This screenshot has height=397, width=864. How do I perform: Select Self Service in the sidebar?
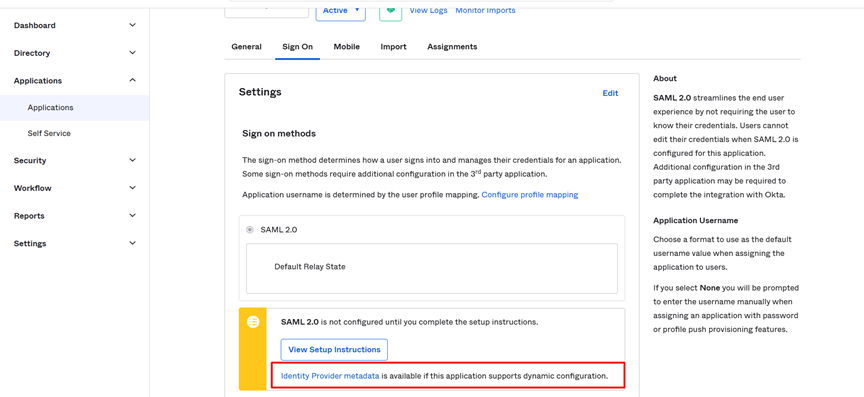coord(49,133)
